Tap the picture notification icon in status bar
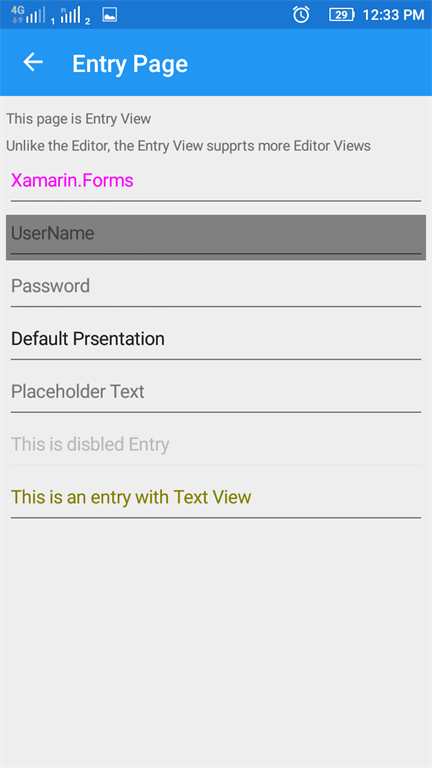 (109, 15)
